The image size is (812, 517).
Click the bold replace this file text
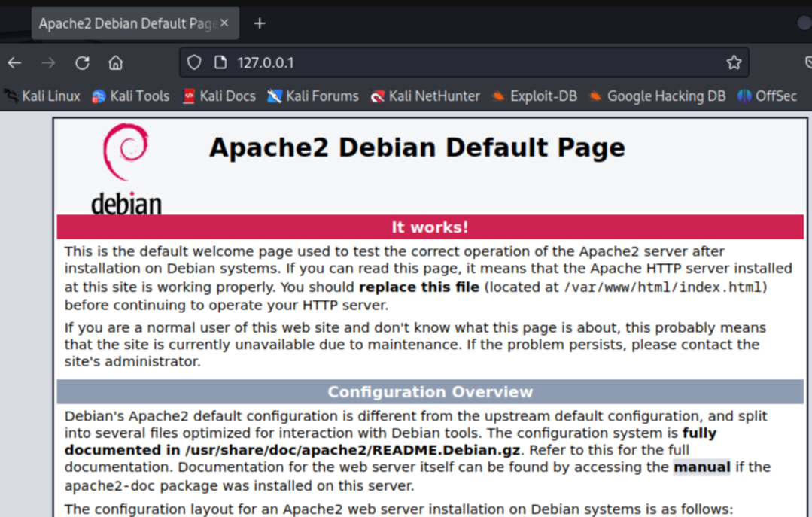(419, 287)
